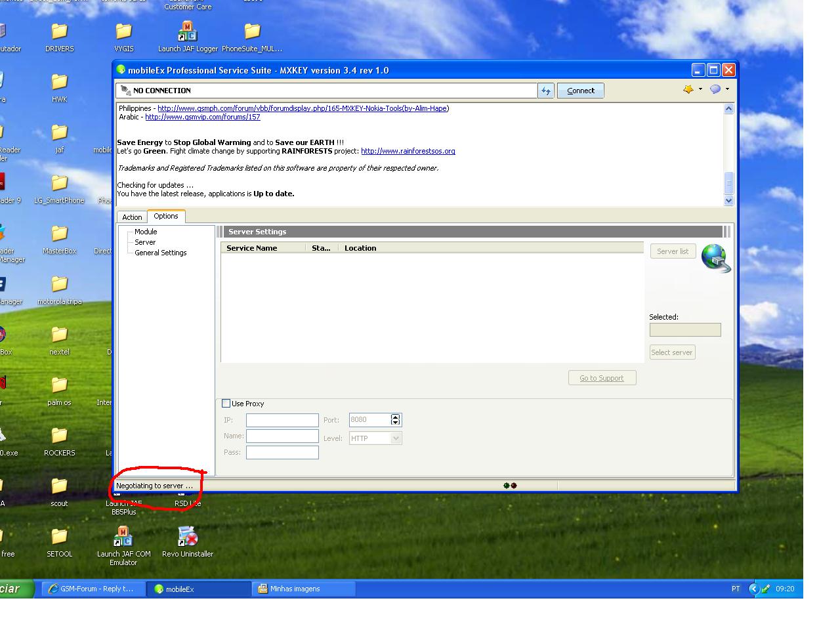Viewport: 840px width, 630px height.
Task: Click the Server Settings panel header
Action: pyautogui.click(x=472, y=232)
